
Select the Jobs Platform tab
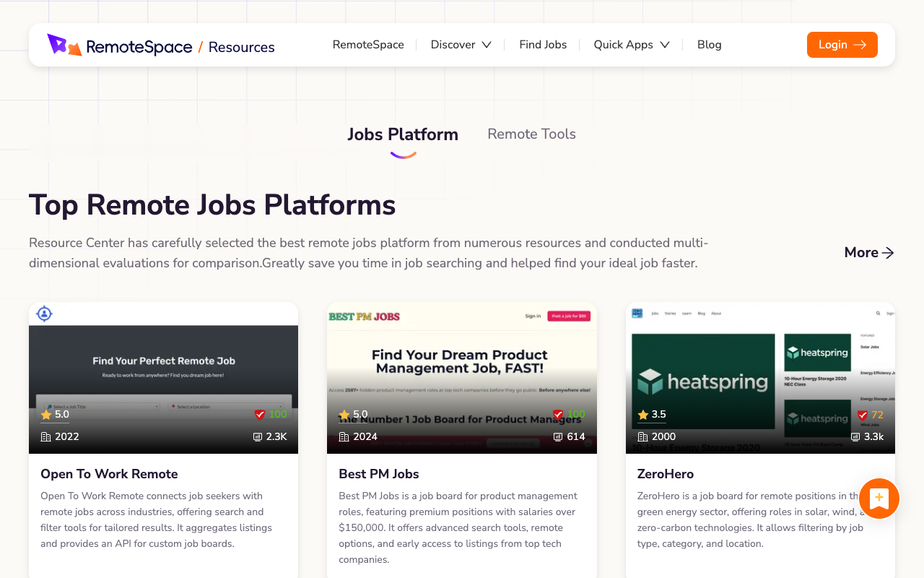(x=403, y=134)
